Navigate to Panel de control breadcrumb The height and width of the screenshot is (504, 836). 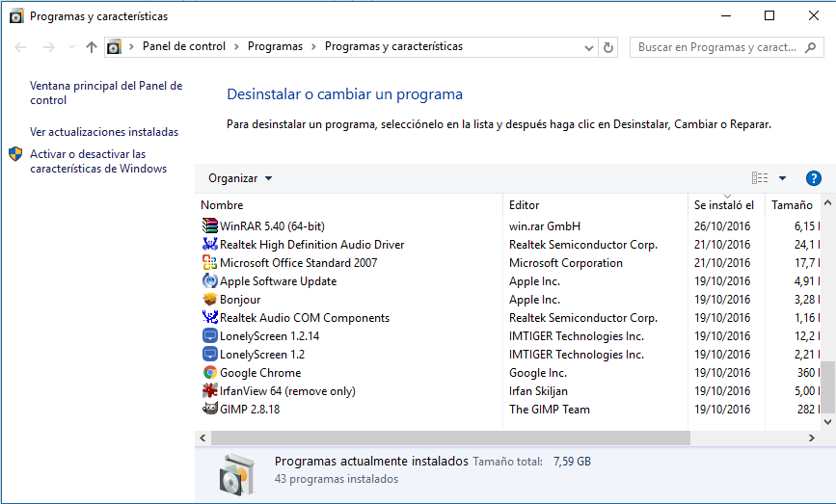coord(184,46)
